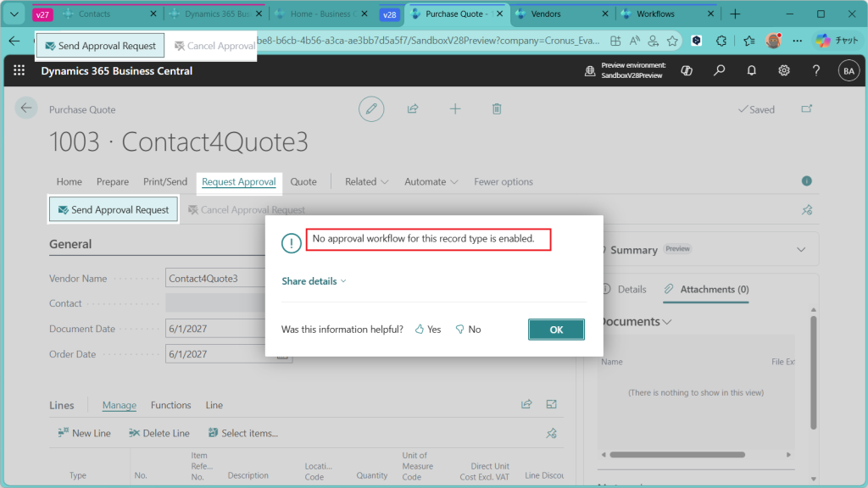Expand Share details in the dialog
This screenshot has height=488, width=868.
pos(314,281)
